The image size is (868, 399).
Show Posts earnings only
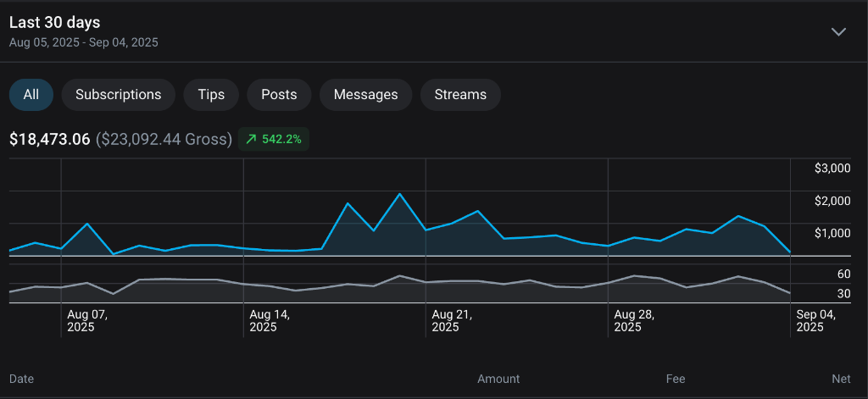tap(279, 95)
